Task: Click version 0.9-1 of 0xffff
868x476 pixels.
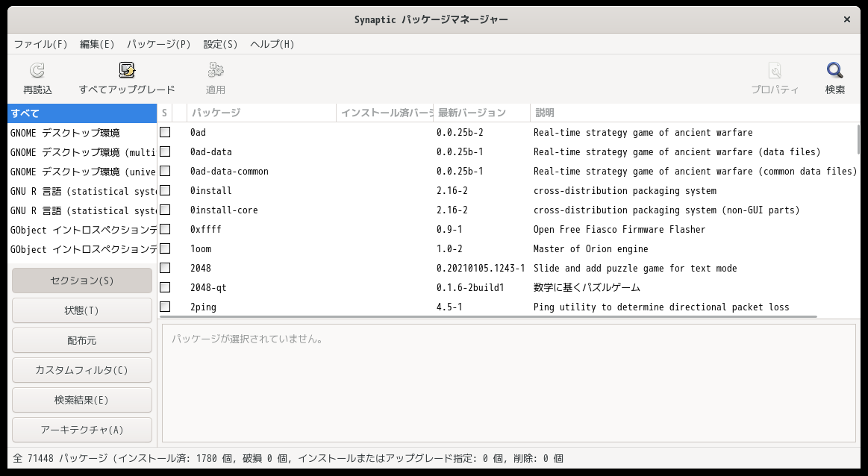Action: click(449, 229)
